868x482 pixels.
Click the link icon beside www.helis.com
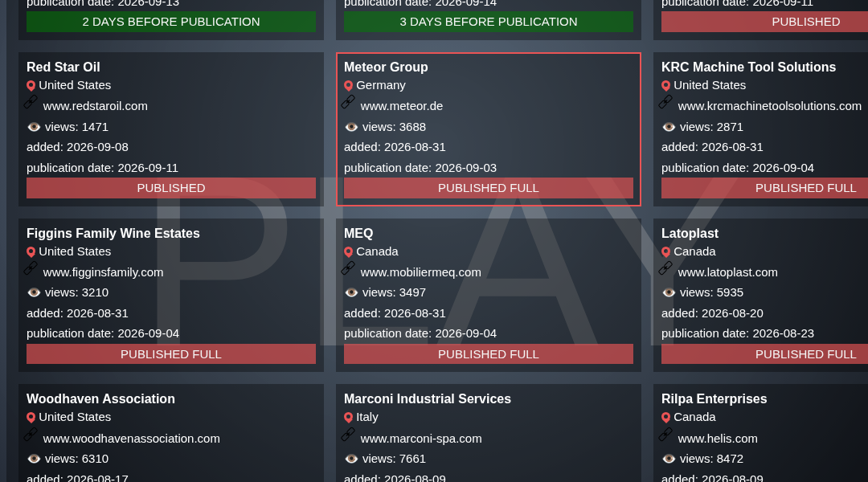665,435
